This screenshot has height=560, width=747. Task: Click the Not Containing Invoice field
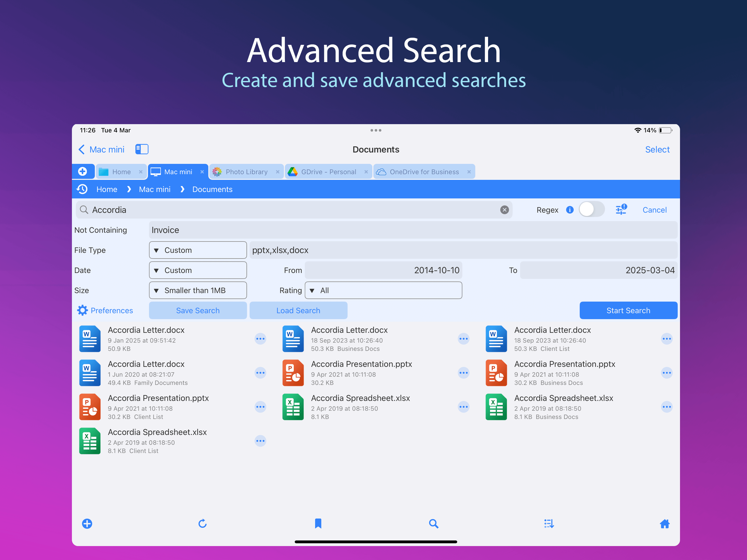click(413, 230)
